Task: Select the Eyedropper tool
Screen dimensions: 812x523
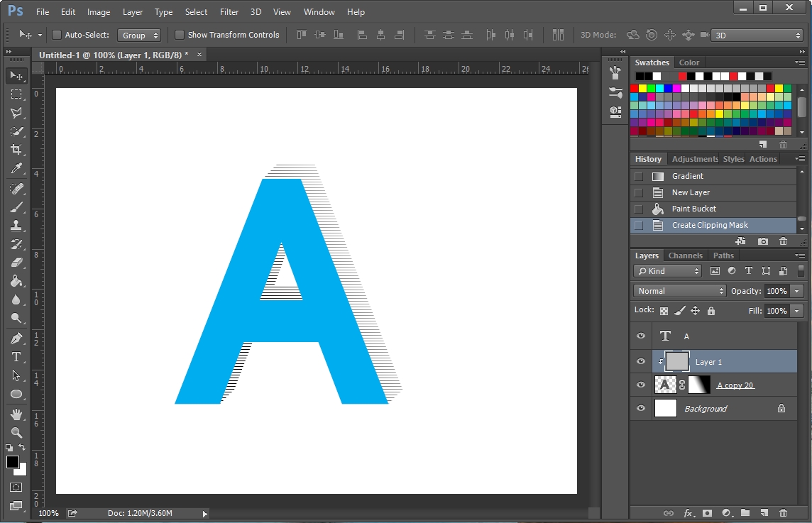Action: pos(16,168)
